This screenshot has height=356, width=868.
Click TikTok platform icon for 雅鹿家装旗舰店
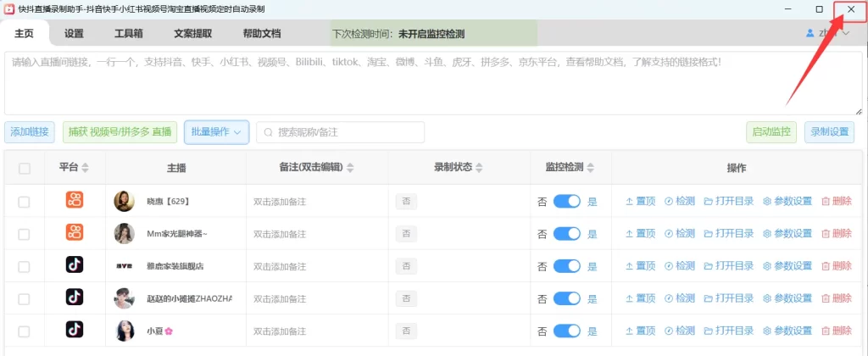75,264
